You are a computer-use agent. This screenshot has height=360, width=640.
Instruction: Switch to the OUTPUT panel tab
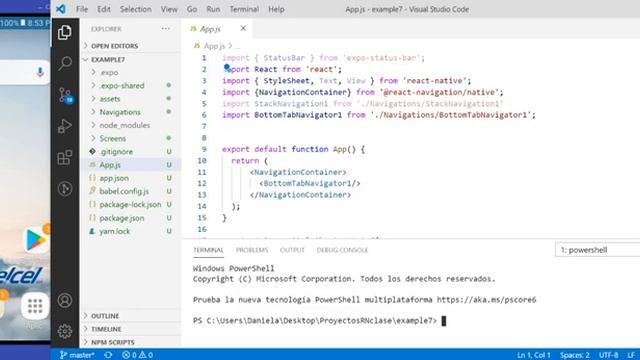[292, 250]
